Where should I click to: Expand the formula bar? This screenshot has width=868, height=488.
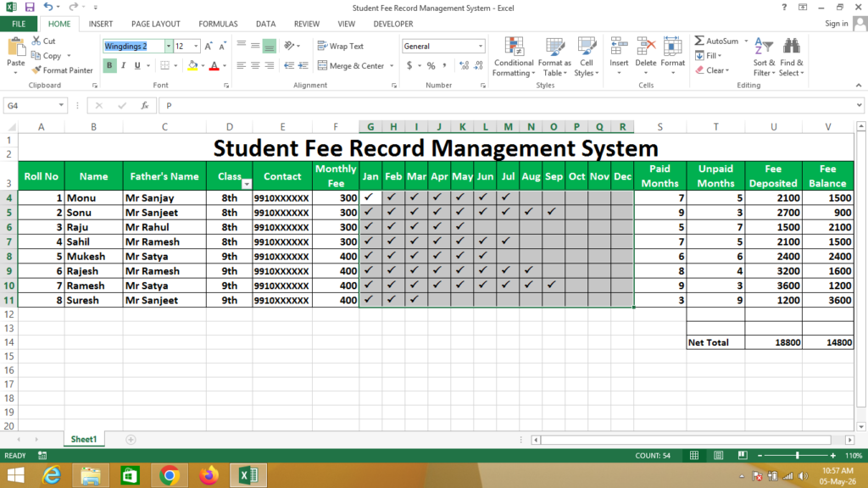click(x=860, y=105)
